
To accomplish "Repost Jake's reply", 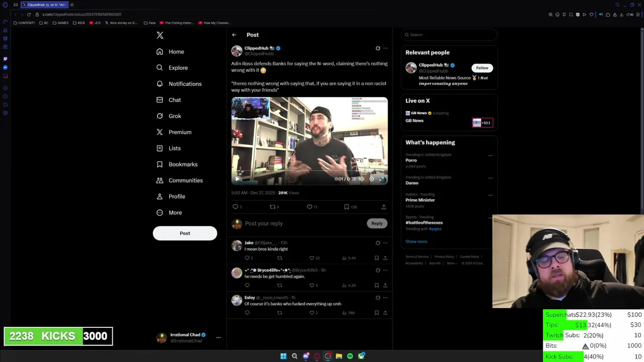I will tap(280, 258).
